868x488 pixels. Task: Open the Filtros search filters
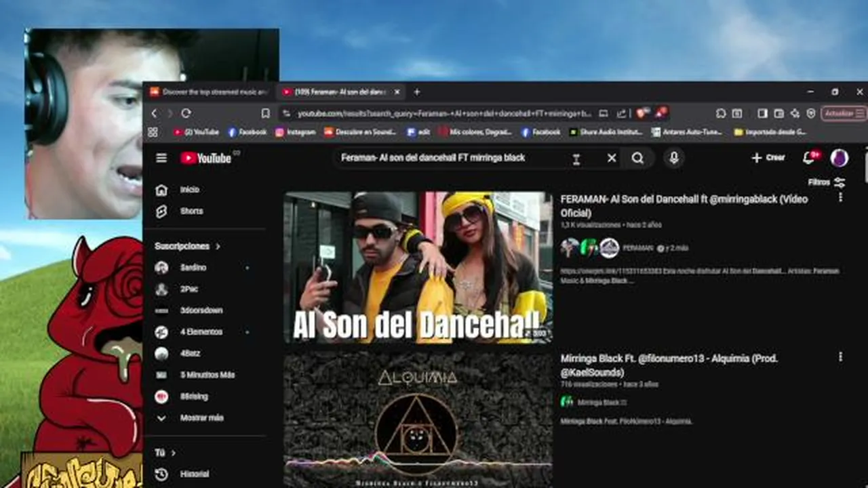pos(826,182)
